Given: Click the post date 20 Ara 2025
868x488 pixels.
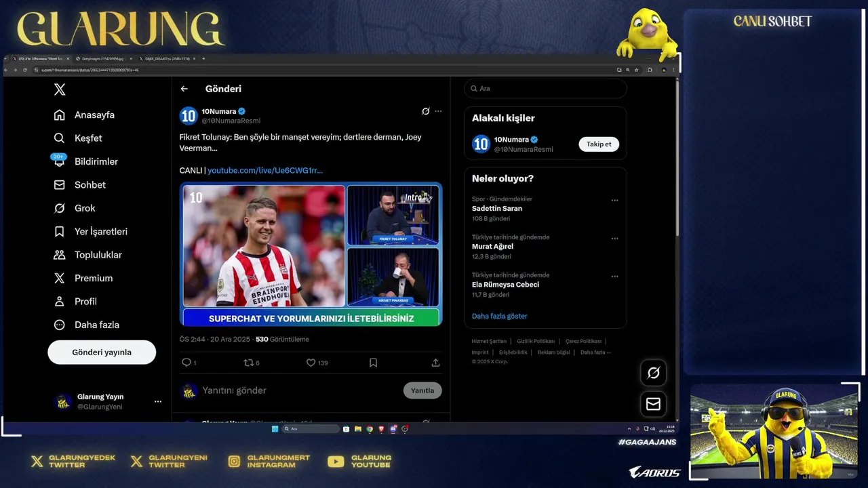Looking at the screenshot, I should coord(230,339).
